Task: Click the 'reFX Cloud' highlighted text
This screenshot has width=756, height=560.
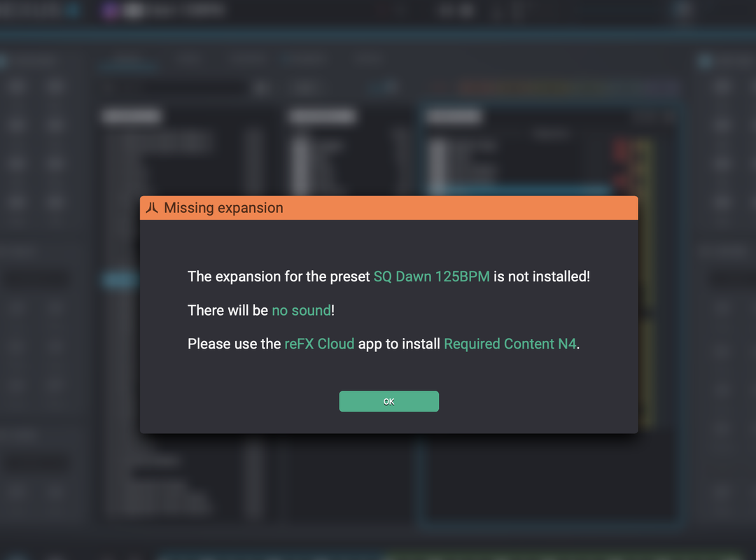Action: point(319,344)
